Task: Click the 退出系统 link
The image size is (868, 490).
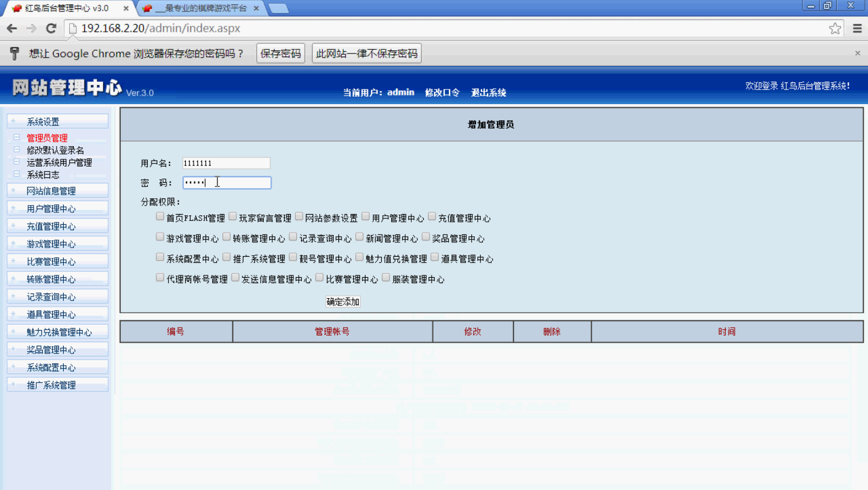Action: pyautogui.click(x=488, y=93)
